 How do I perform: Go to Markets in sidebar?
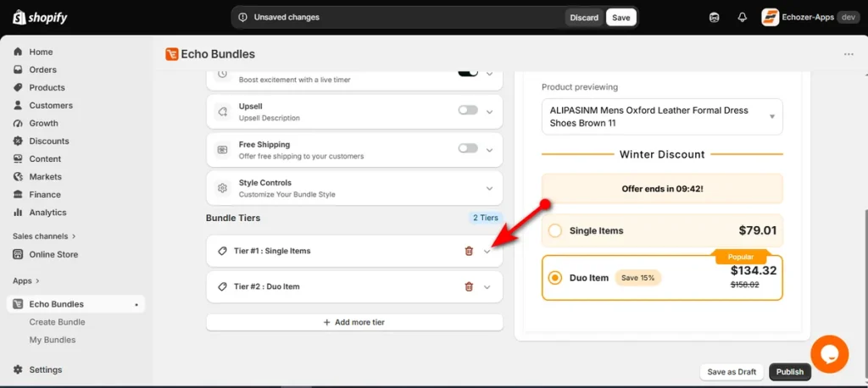coord(46,176)
